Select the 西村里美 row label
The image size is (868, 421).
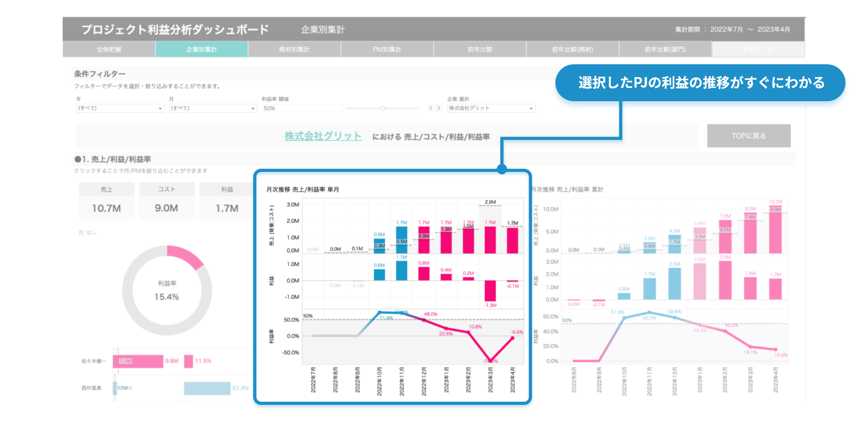92,388
